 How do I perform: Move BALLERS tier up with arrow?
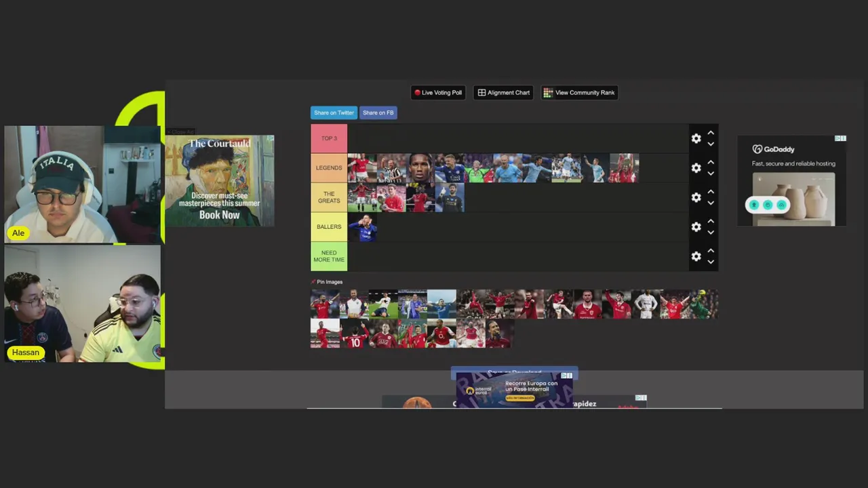click(711, 221)
